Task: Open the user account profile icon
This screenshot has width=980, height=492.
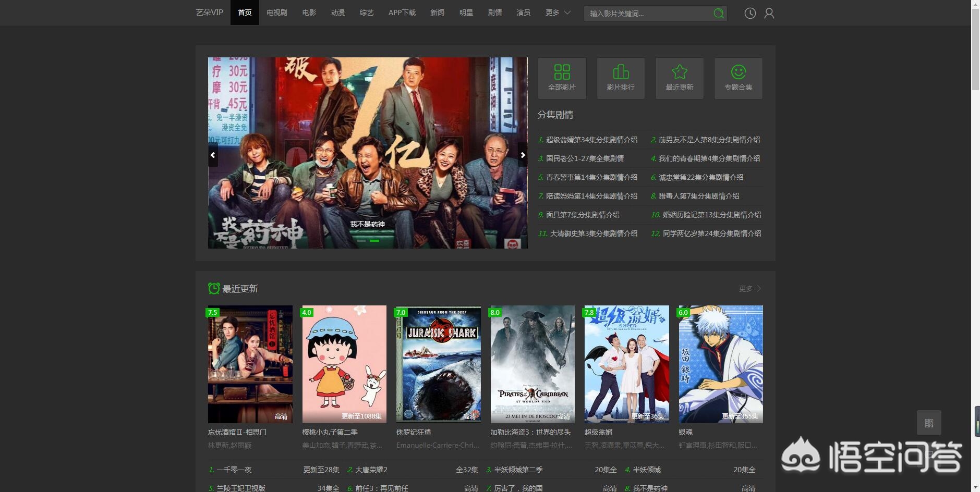Action: tap(769, 14)
